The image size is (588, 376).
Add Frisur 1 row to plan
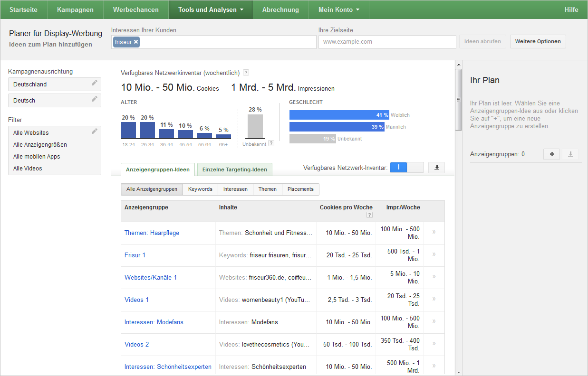(x=434, y=254)
